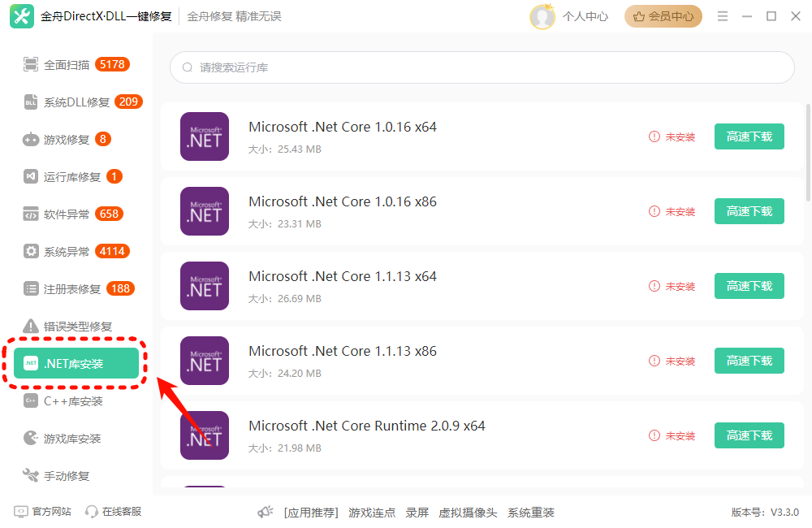The height and width of the screenshot is (528, 812).
Task: Open recommended app 录屏
Action: (417, 513)
